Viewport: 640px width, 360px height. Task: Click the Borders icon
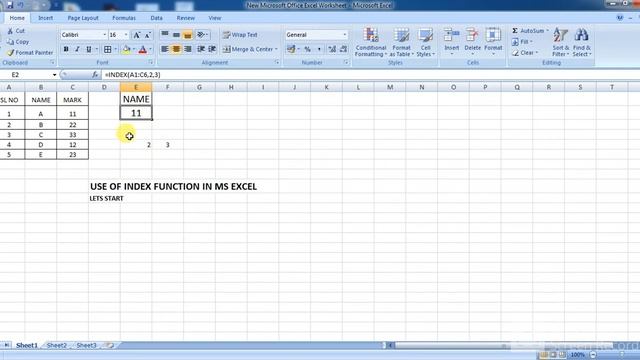click(x=107, y=49)
